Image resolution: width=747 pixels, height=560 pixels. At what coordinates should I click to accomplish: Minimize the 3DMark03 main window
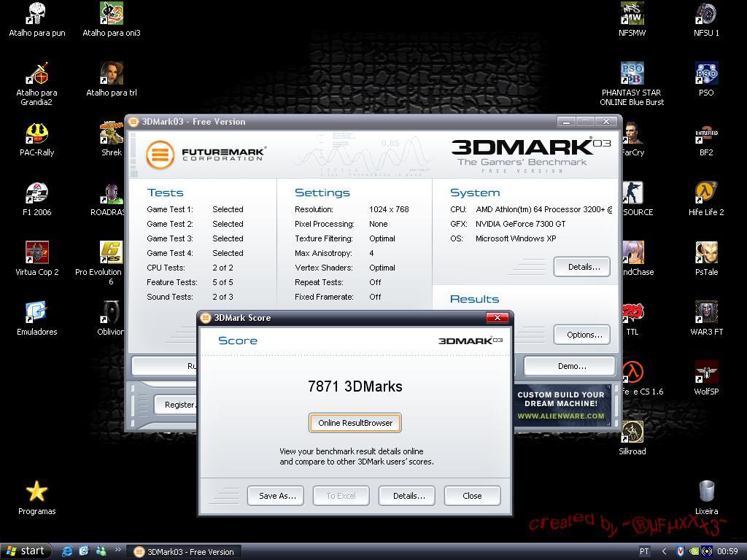tap(566, 122)
